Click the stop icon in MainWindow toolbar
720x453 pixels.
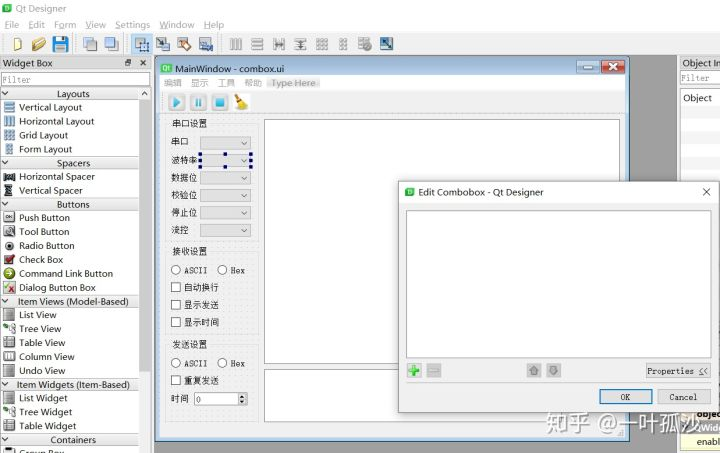220,102
